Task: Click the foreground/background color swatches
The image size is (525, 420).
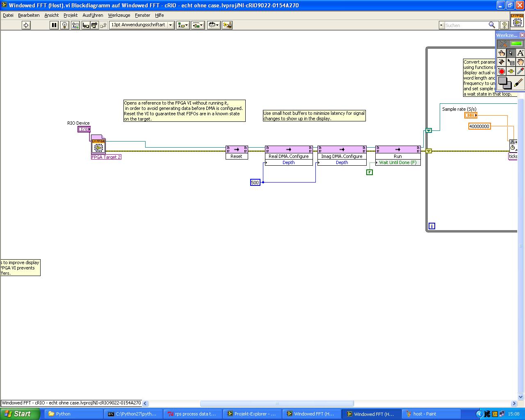Action: [x=504, y=83]
